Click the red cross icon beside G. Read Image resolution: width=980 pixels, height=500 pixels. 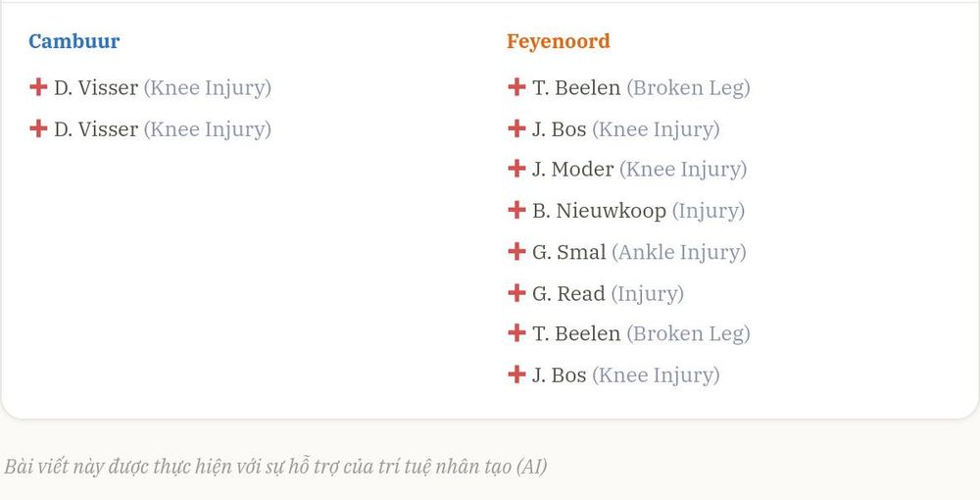click(x=516, y=292)
